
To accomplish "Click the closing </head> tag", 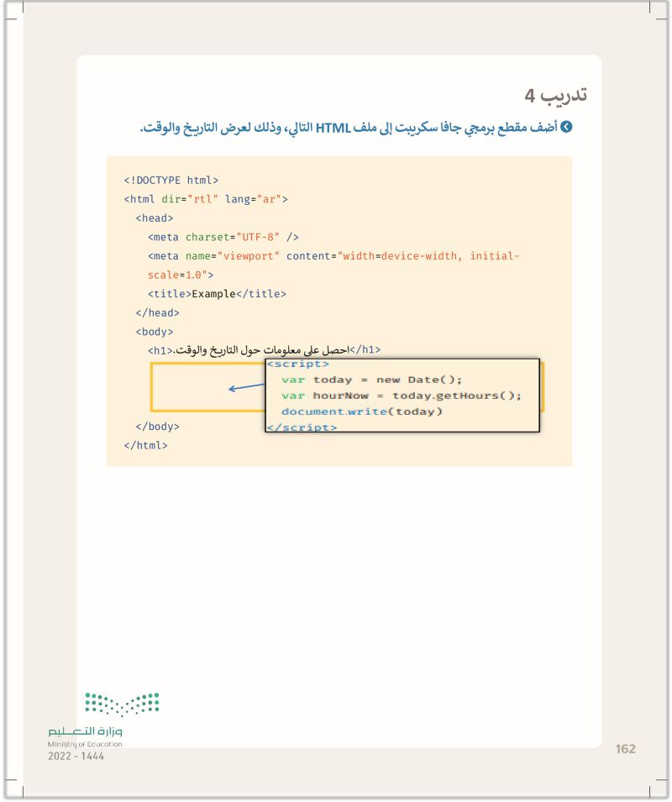I will (158, 312).
